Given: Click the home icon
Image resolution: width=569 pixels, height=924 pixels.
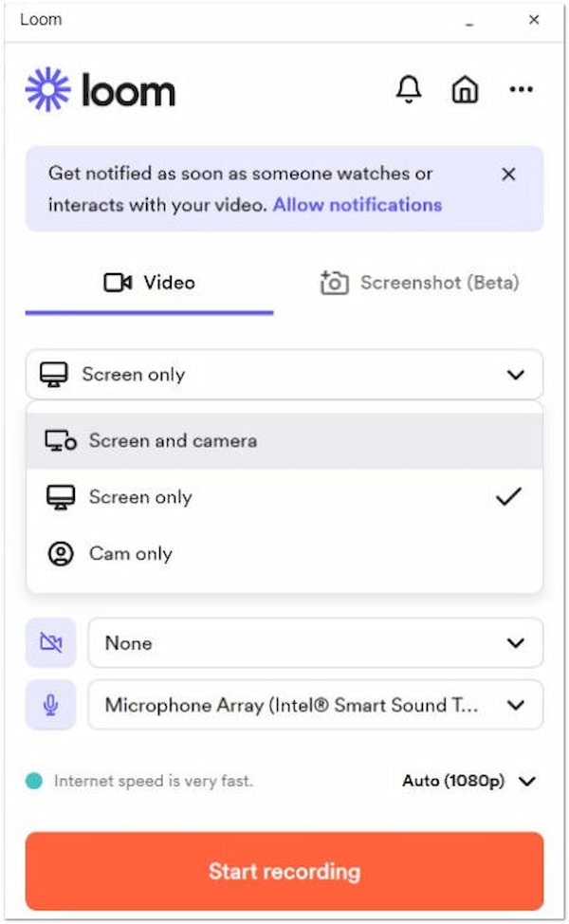Looking at the screenshot, I should pos(466,89).
